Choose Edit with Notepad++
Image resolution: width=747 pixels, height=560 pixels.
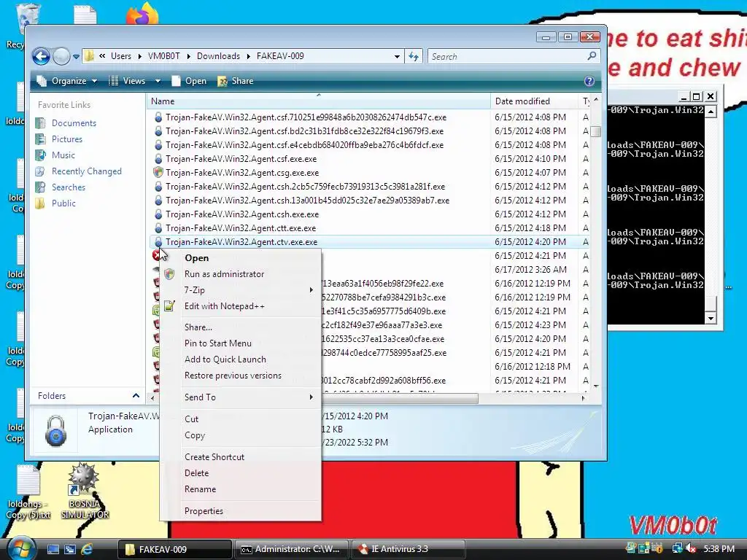pos(241,306)
